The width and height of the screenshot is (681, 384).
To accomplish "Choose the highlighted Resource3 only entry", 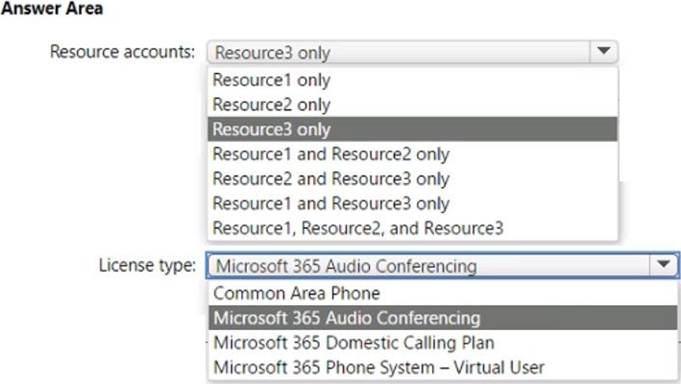I will coord(412,129).
